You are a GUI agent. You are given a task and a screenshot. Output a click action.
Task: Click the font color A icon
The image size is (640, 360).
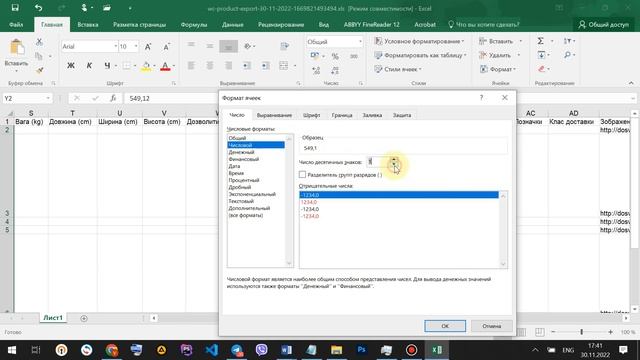click(x=165, y=66)
